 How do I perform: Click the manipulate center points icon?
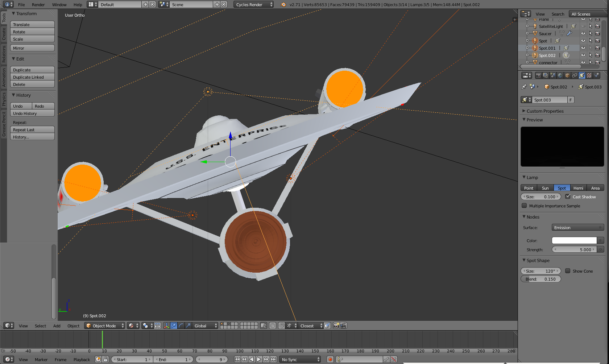pyautogui.click(x=157, y=326)
